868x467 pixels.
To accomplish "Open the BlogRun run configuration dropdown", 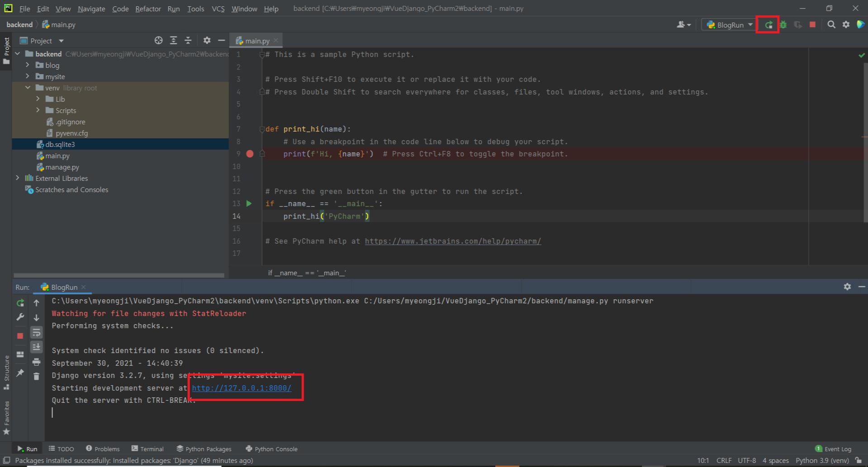I will tap(729, 25).
